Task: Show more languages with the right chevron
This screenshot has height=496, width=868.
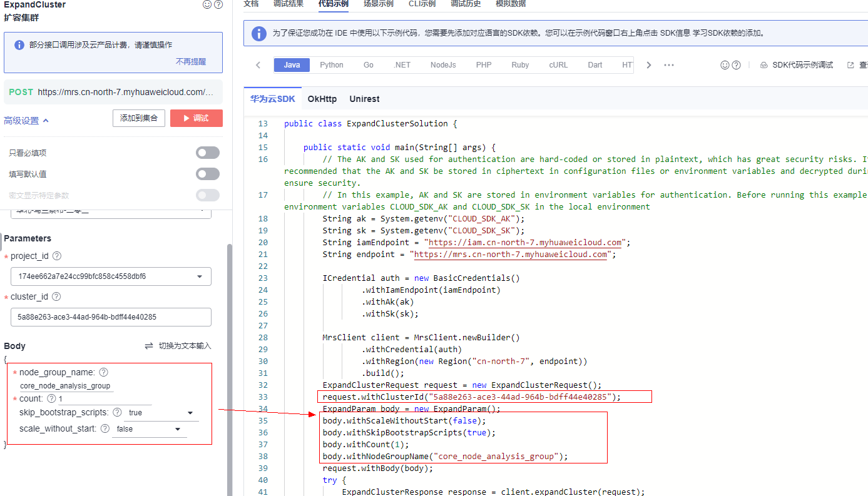Action: [649, 65]
